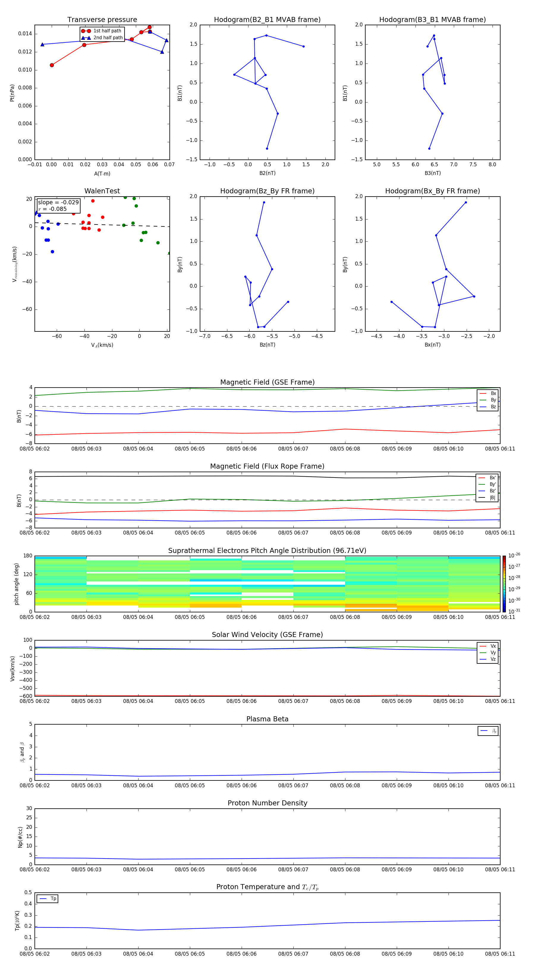Image resolution: width=535 pixels, height=980 pixels.
Task: Click the leftmost blue triangle in Transverse pressure
Action: (42, 45)
